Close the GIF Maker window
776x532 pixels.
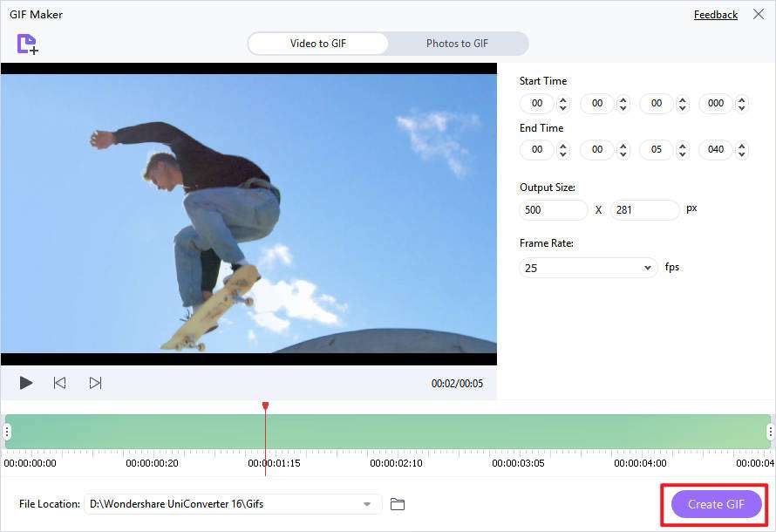759,14
